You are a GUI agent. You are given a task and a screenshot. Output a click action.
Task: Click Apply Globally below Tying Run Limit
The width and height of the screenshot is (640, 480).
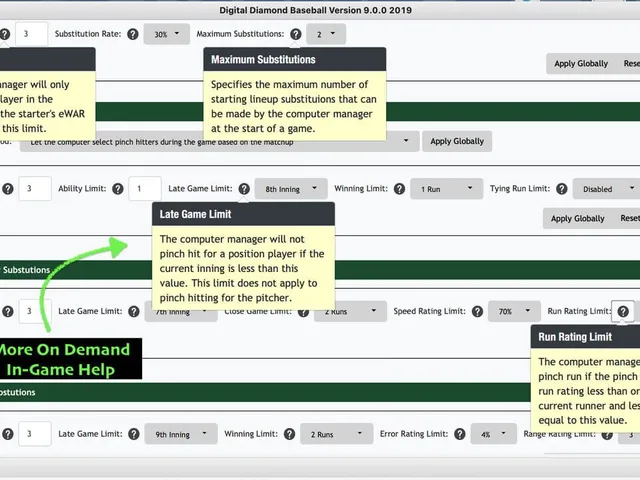coord(578,218)
